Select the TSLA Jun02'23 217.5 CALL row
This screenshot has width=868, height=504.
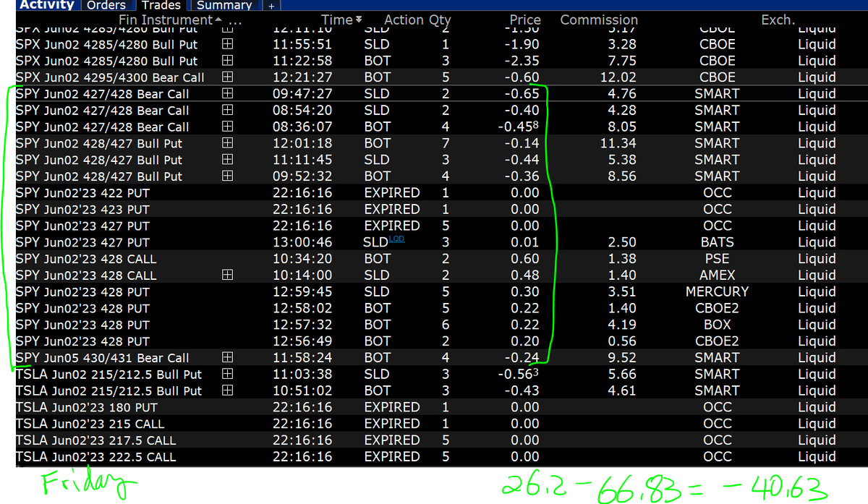[x=441, y=440]
